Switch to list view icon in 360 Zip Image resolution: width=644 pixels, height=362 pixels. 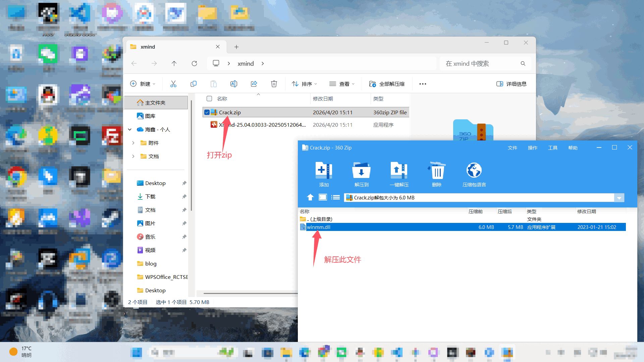335,197
